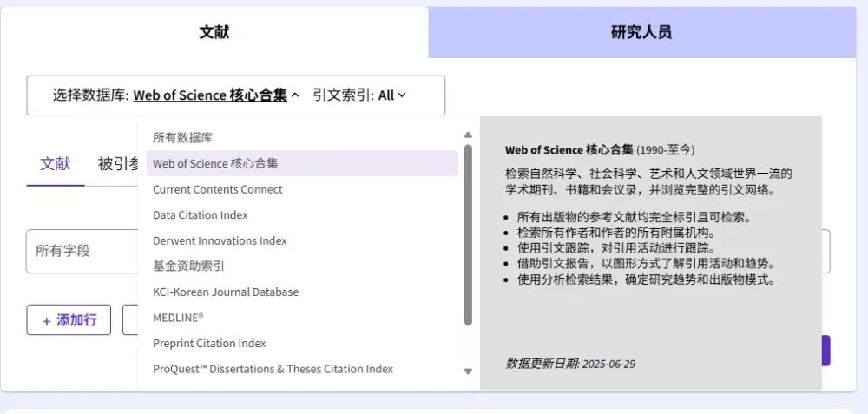The width and height of the screenshot is (868, 414).
Task: Choose Current Contents Connect database
Action: coord(302,189)
